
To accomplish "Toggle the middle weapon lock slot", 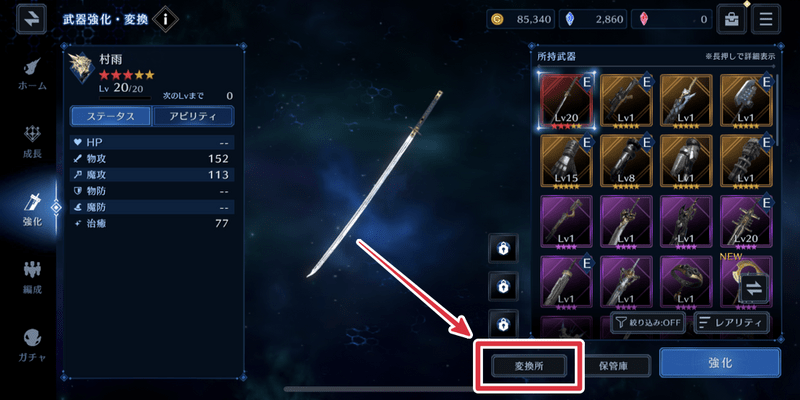I will pyautogui.click(x=503, y=286).
